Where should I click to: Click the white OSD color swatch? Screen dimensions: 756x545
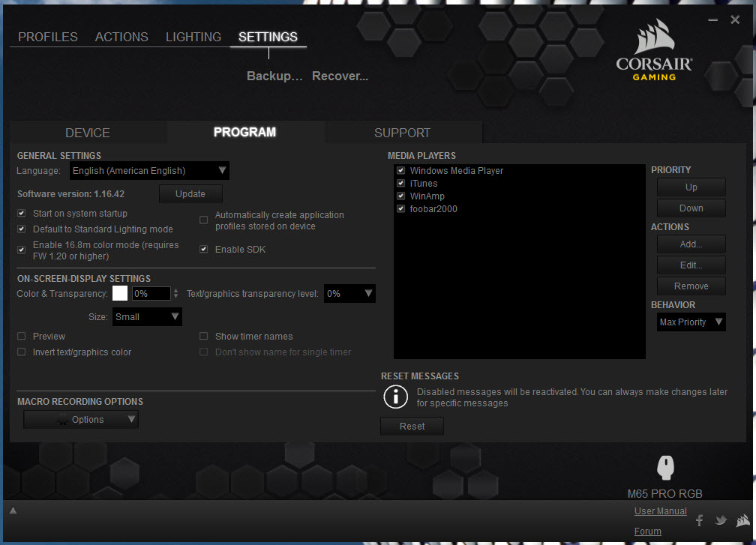[120, 293]
